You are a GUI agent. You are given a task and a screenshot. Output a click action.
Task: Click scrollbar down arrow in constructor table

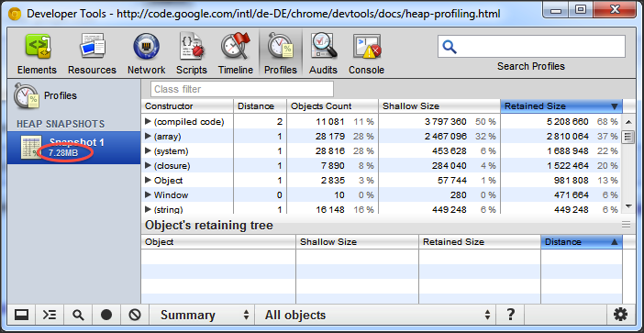click(x=628, y=206)
